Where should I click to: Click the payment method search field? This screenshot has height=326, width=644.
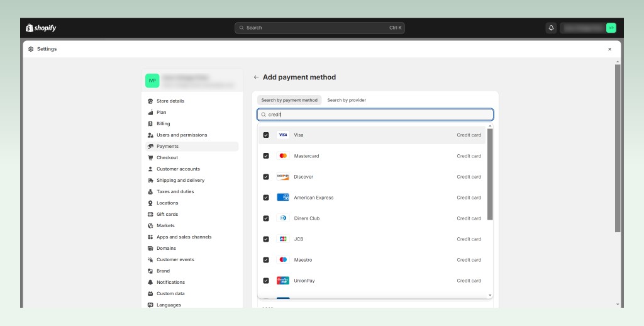[x=375, y=115]
